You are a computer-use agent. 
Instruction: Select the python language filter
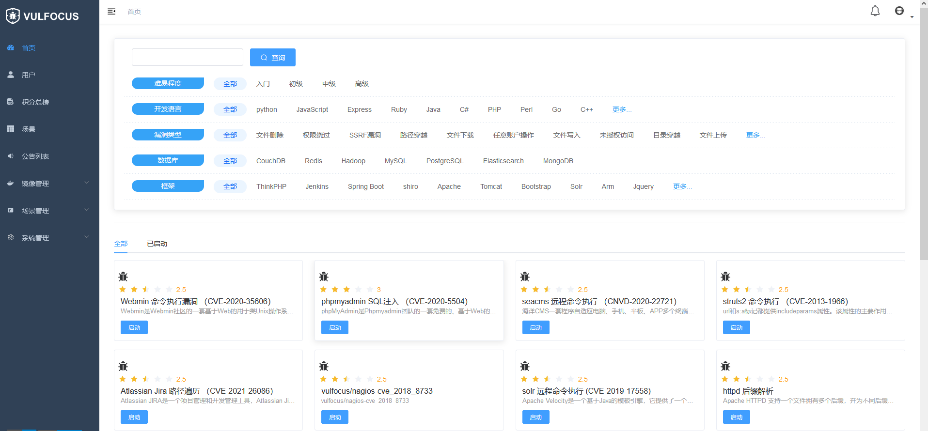(x=266, y=109)
